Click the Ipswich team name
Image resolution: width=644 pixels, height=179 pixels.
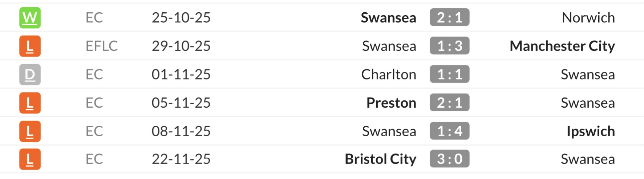coord(591,131)
